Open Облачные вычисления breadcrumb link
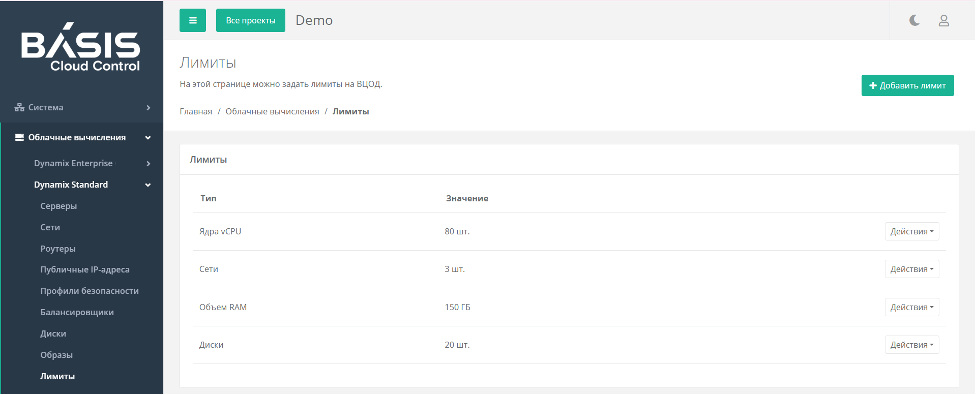Image resolution: width=977 pixels, height=395 pixels. 272,112
